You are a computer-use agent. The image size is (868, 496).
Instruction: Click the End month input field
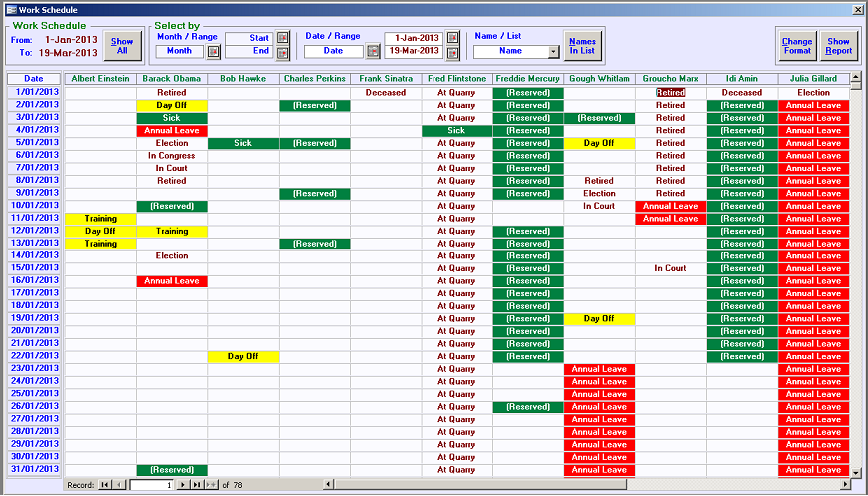pos(249,51)
